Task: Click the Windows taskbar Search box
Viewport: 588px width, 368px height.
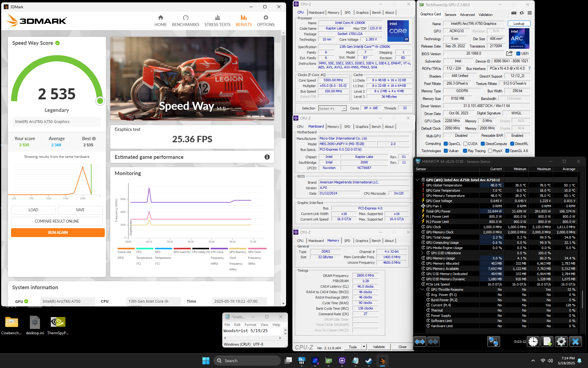Action: click(x=247, y=361)
